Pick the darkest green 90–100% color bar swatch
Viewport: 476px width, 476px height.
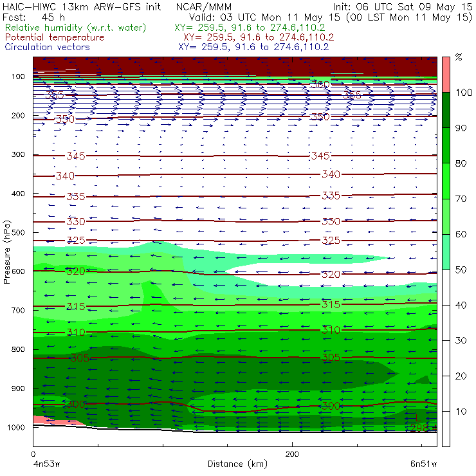pyautogui.click(x=446, y=110)
